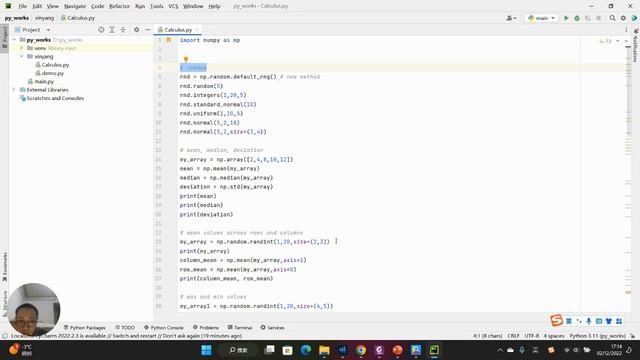
Task: Open the user account icon dropdown
Action: (511, 18)
